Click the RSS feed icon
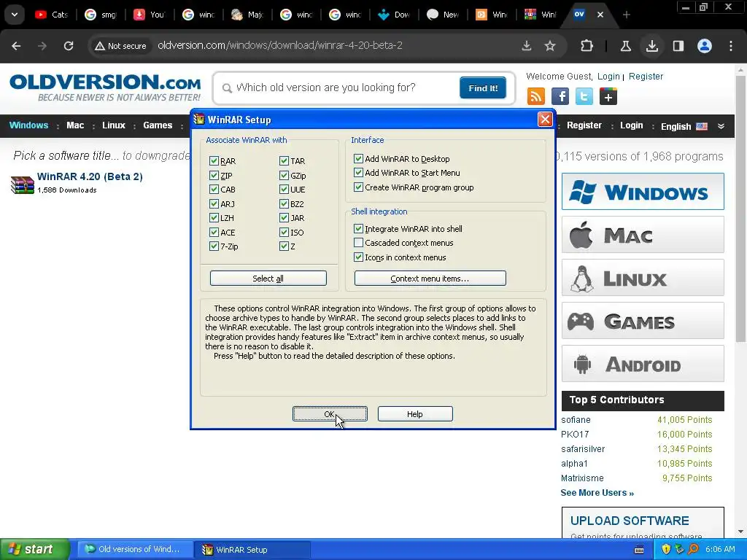Image resolution: width=747 pixels, height=560 pixels. coord(536,97)
